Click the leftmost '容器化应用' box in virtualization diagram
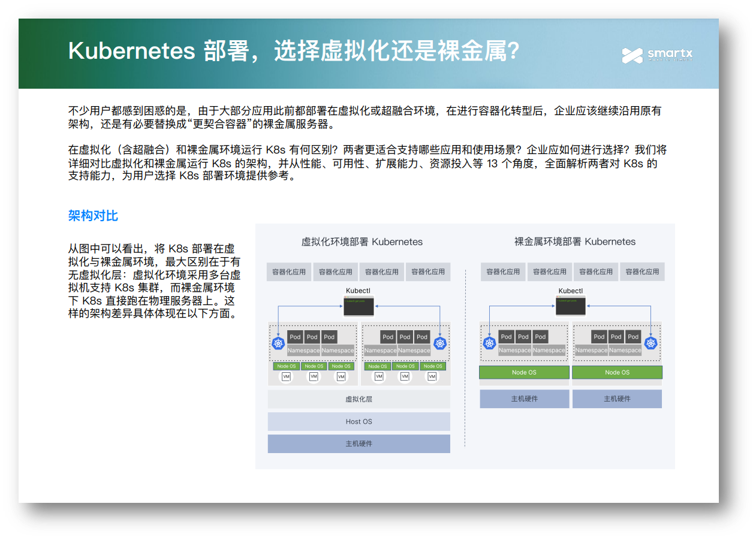Viewport: 756px width, 540px height. [x=289, y=272]
